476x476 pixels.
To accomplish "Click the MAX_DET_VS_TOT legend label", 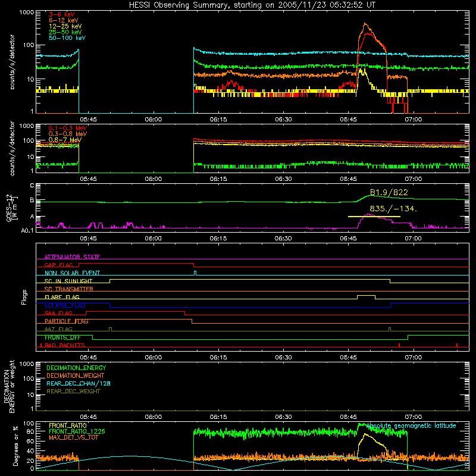I will tap(73, 438).
